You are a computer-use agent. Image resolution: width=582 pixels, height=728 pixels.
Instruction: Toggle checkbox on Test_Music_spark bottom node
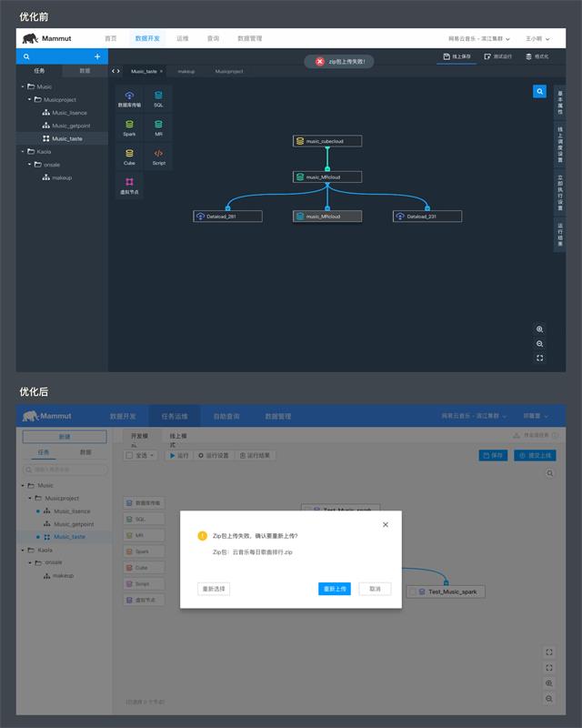pyautogui.click(x=413, y=591)
